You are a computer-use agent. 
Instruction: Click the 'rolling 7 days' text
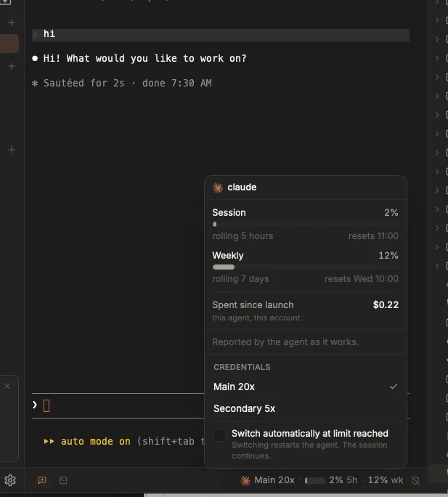pyautogui.click(x=240, y=279)
